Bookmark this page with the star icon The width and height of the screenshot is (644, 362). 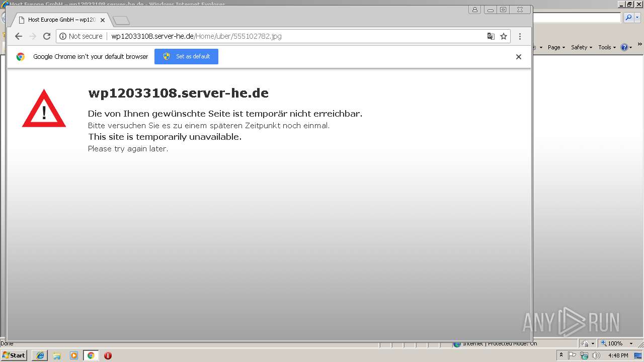tap(503, 36)
